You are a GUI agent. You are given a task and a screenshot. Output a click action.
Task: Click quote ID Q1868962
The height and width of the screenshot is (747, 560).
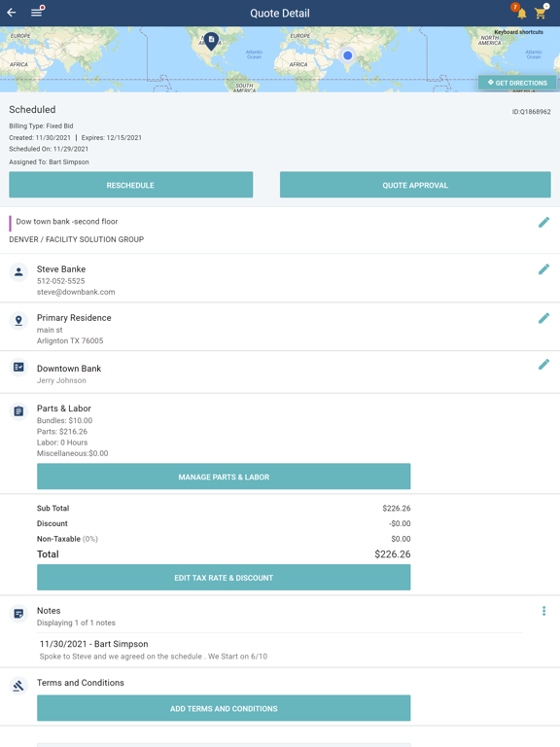[532, 112]
